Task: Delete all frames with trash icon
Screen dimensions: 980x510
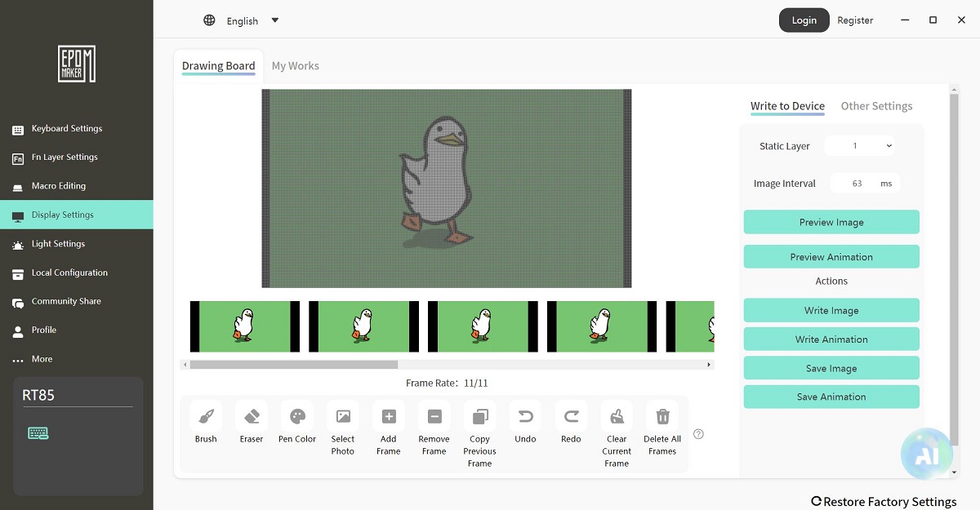Action: 662,417
